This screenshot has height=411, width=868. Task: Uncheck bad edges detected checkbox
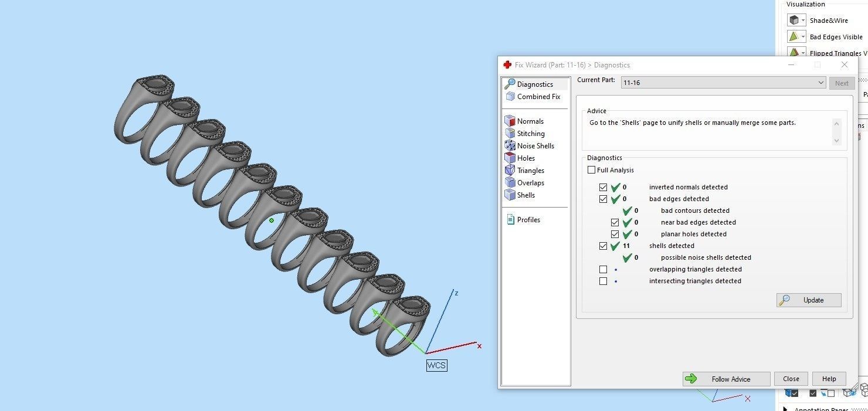[603, 199]
